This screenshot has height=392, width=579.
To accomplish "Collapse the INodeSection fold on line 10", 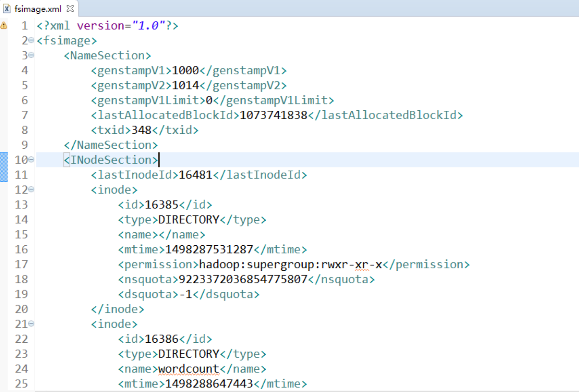I will point(31,160).
